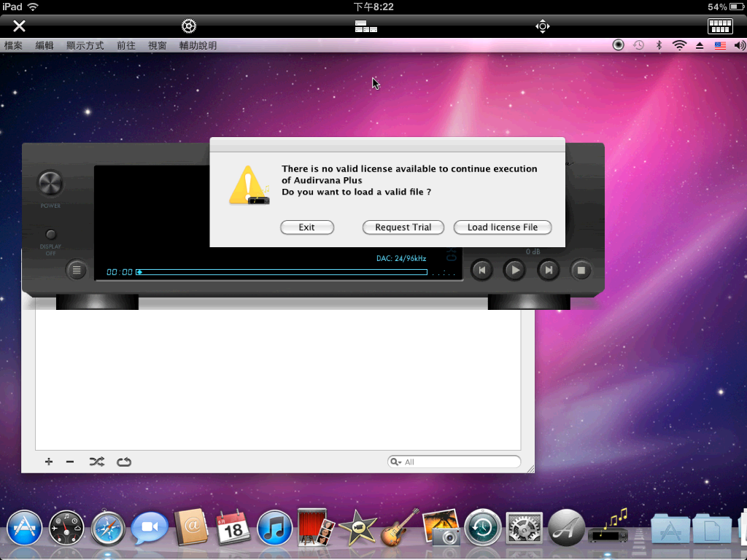747x560 pixels.
Task: Open App Store from the Dock
Action: [24, 528]
